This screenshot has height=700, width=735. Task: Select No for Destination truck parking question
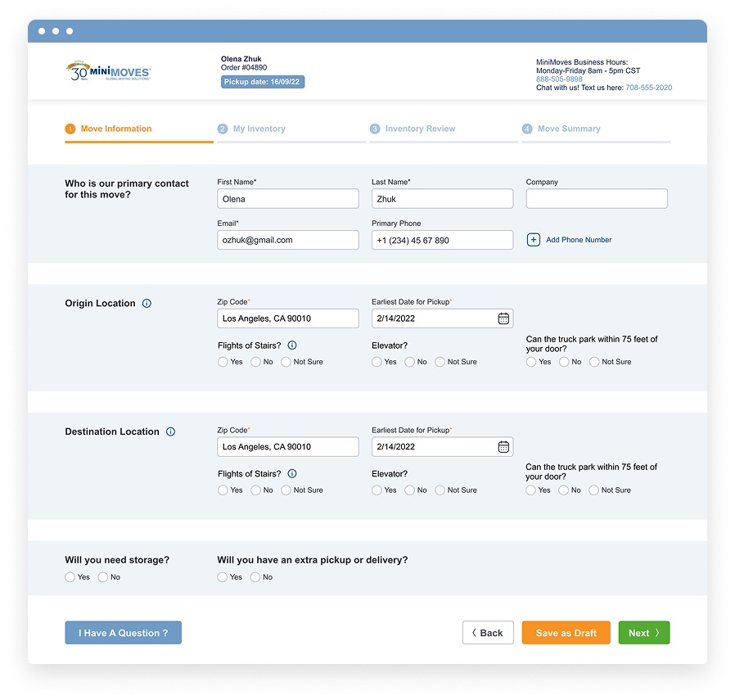click(563, 490)
